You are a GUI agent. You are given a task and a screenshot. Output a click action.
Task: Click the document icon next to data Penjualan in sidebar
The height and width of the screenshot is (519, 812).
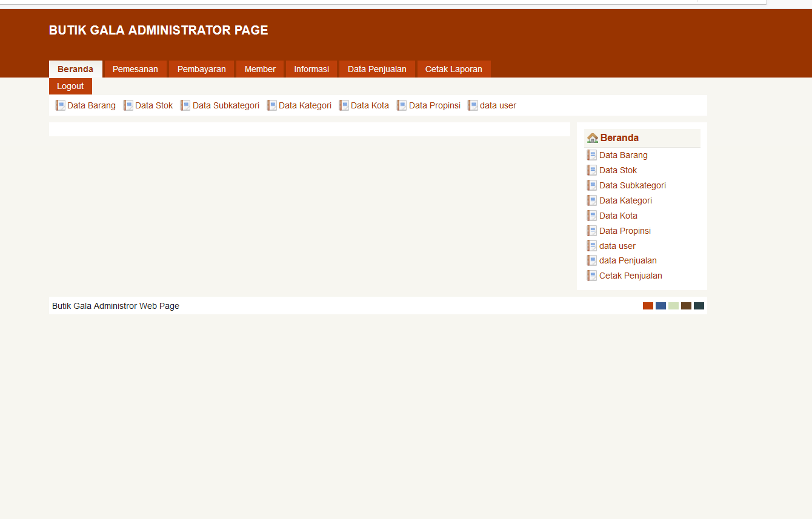tap(592, 260)
